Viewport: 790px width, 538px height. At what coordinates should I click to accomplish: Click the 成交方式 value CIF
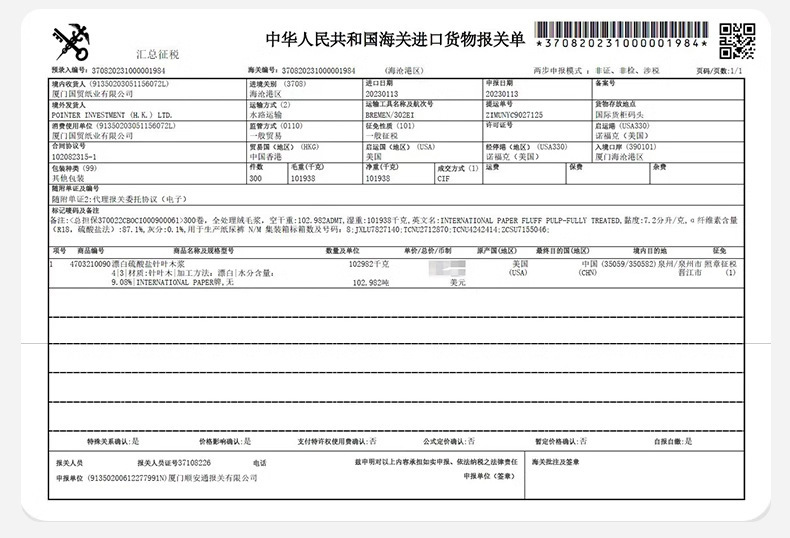click(443, 178)
